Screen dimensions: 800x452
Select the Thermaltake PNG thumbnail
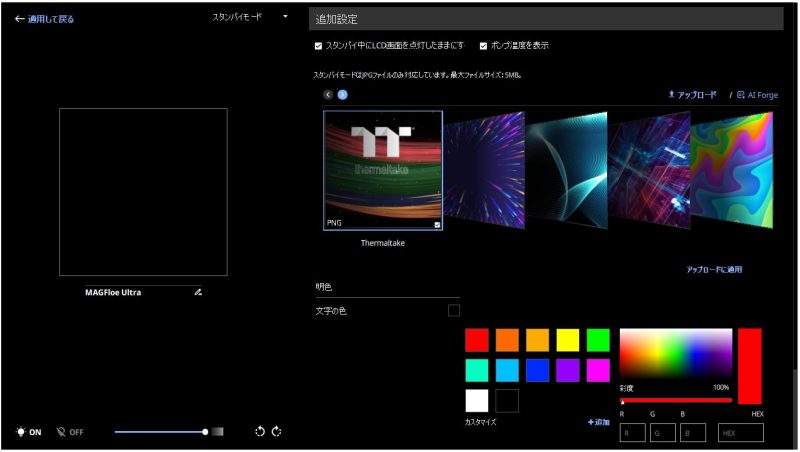[x=383, y=170]
